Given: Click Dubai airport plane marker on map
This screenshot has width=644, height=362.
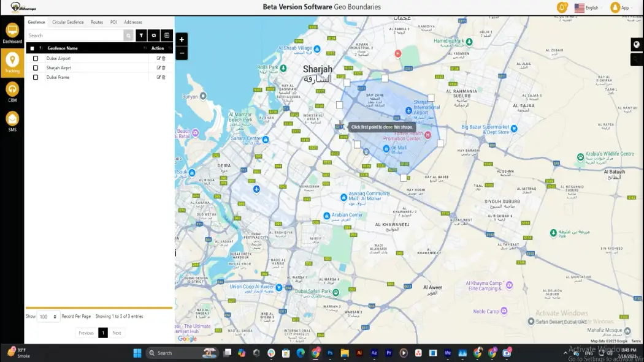Looking at the screenshot, I should pyautogui.click(x=257, y=189).
